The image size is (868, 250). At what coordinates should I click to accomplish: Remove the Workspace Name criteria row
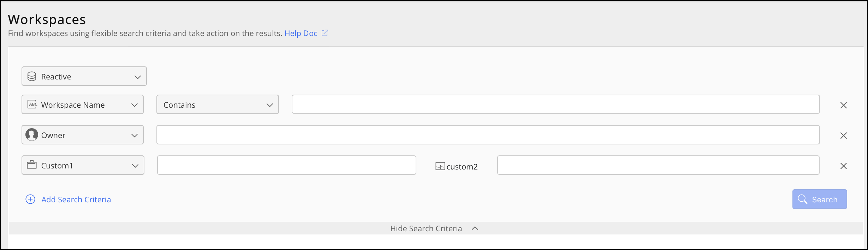click(843, 105)
